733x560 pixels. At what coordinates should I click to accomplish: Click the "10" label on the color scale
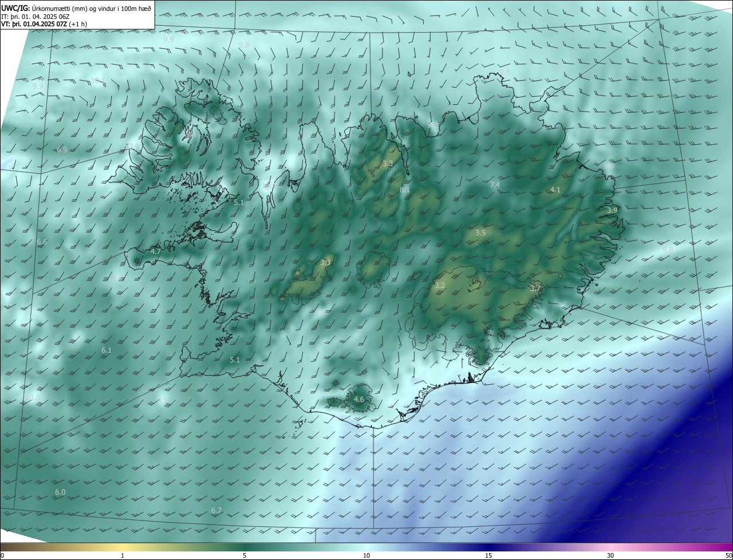(x=366, y=555)
